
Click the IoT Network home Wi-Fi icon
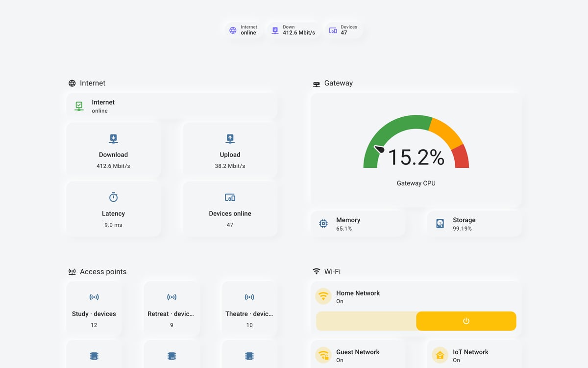pyautogui.click(x=440, y=355)
